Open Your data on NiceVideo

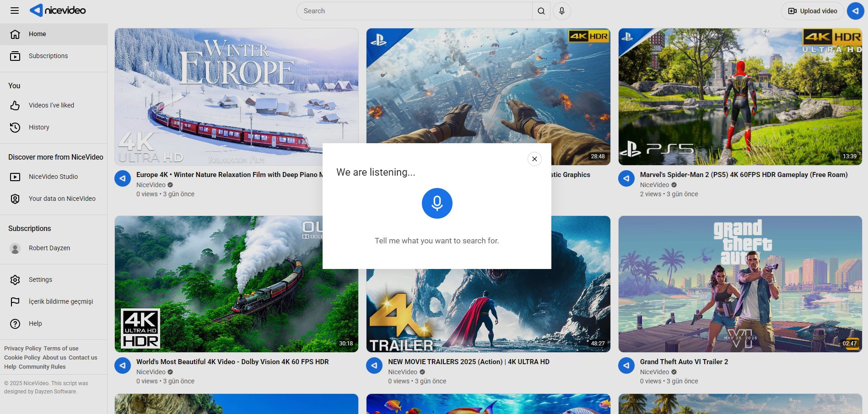[x=54, y=199]
